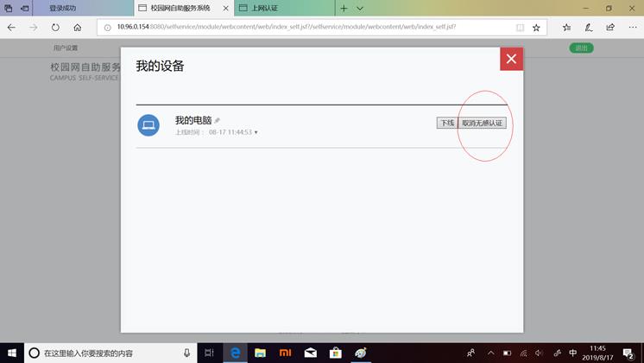Show hidden system tray icons

(490, 353)
